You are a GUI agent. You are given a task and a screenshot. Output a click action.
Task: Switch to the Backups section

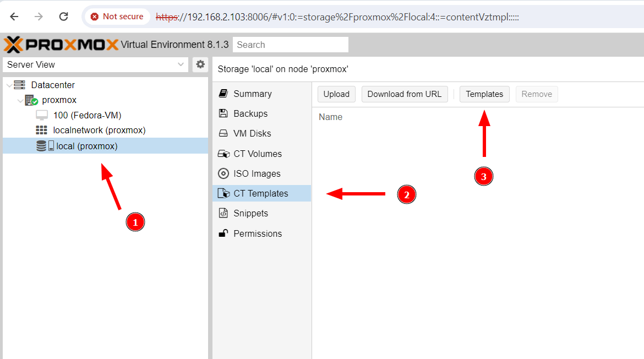coord(250,113)
